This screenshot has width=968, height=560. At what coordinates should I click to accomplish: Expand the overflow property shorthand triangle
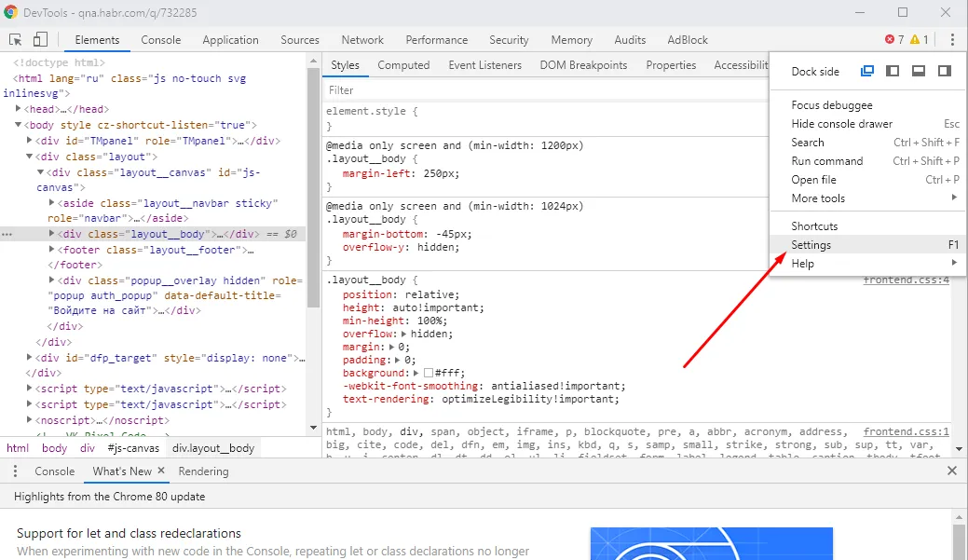(403, 334)
